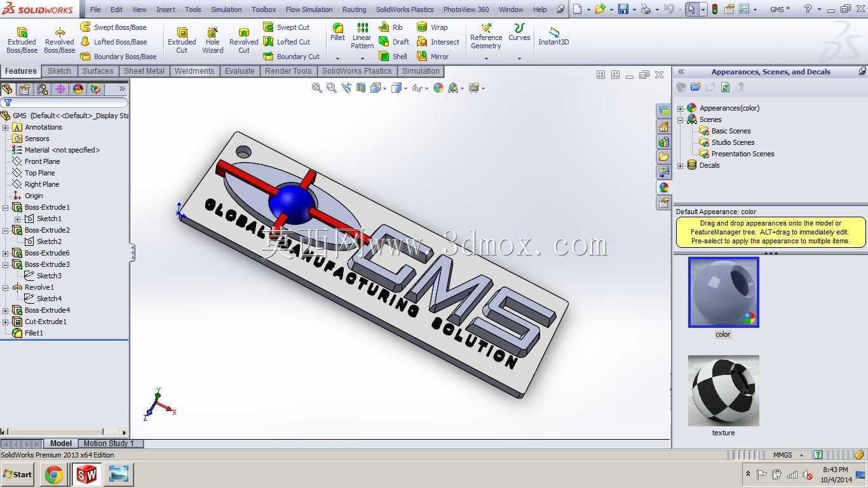Choose the Rib tool
This screenshot has height=488, width=868.
point(390,27)
